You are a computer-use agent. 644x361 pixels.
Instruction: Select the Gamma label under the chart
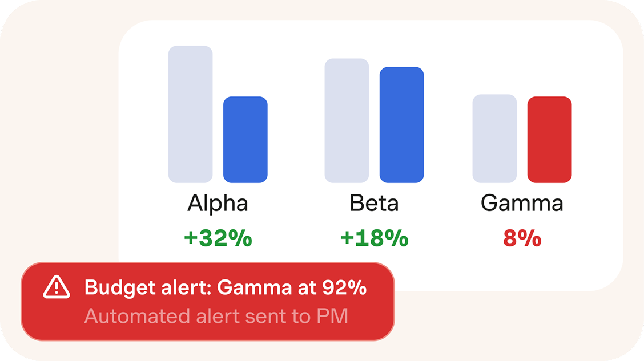click(x=522, y=204)
